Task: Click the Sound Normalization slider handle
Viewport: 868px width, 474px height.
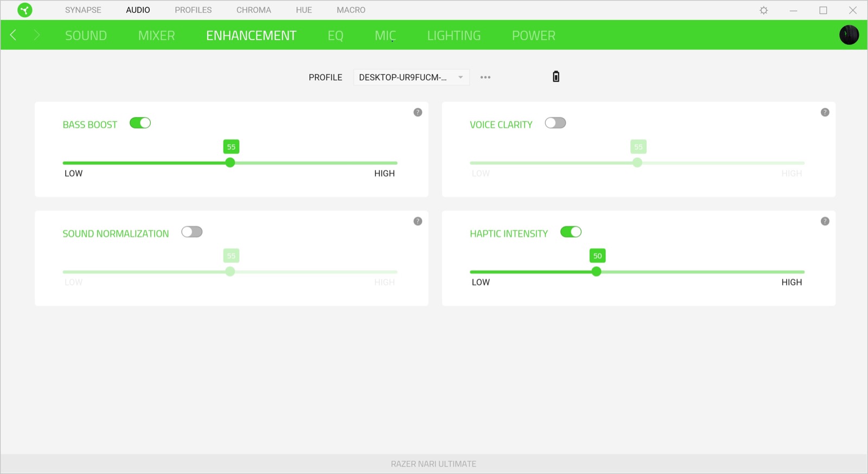Action: pyautogui.click(x=230, y=272)
